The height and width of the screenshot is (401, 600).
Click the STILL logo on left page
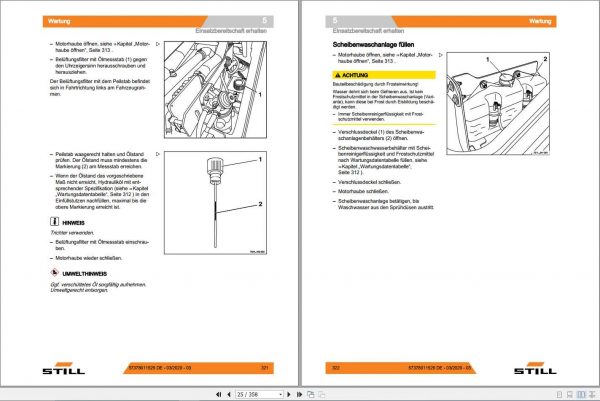pyautogui.click(x=64, y=368)
